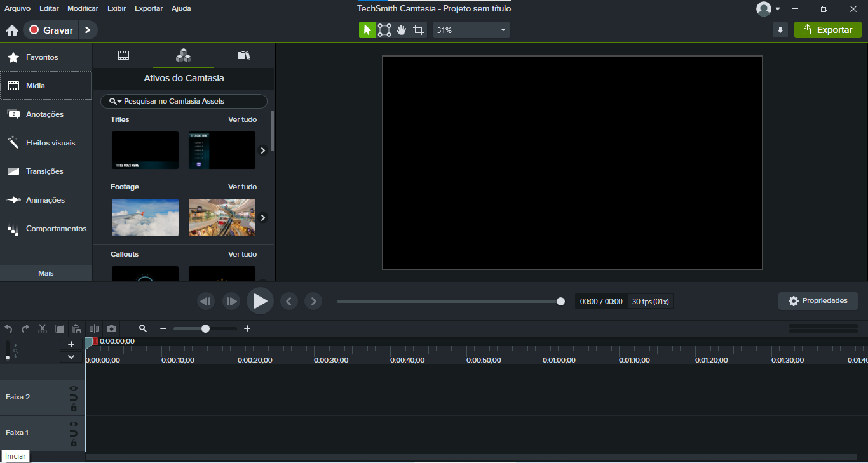Click the scissors Cut icon on timeline toolbar
Screen dimensions: 868x463
coord(43,328)
